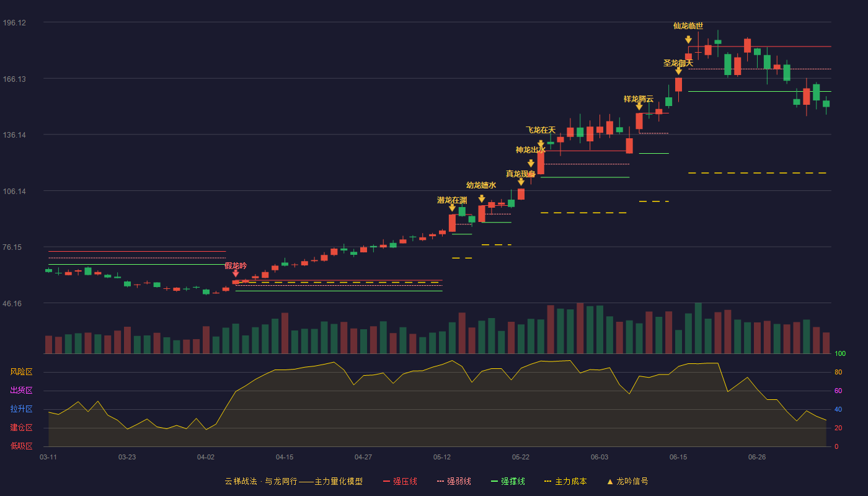
Task: Click the 106.14 price axis label
Action: (14, 192)
